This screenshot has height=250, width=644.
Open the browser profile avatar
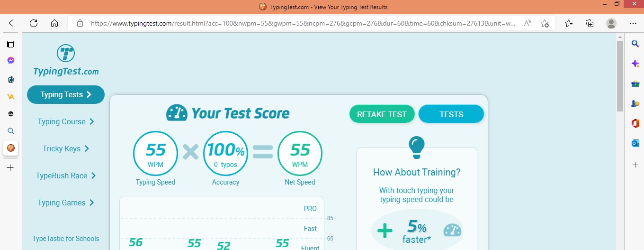click(x=611, y=23)
